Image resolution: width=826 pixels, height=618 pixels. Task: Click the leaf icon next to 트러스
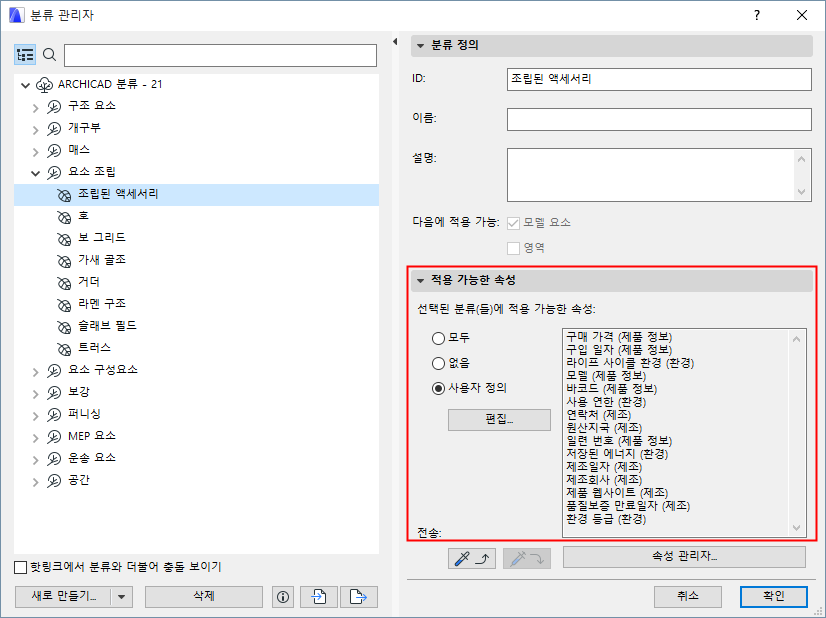(x=64, y=349)
